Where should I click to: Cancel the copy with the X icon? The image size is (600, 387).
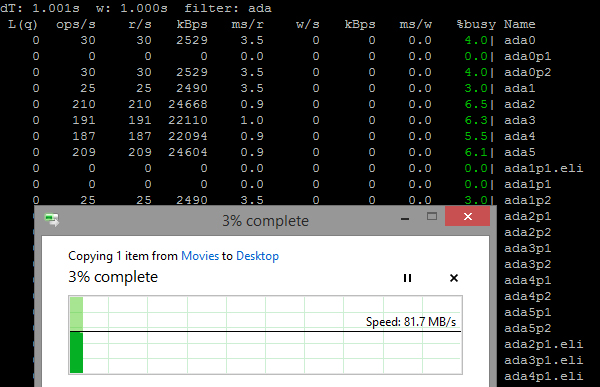(454, 278)
